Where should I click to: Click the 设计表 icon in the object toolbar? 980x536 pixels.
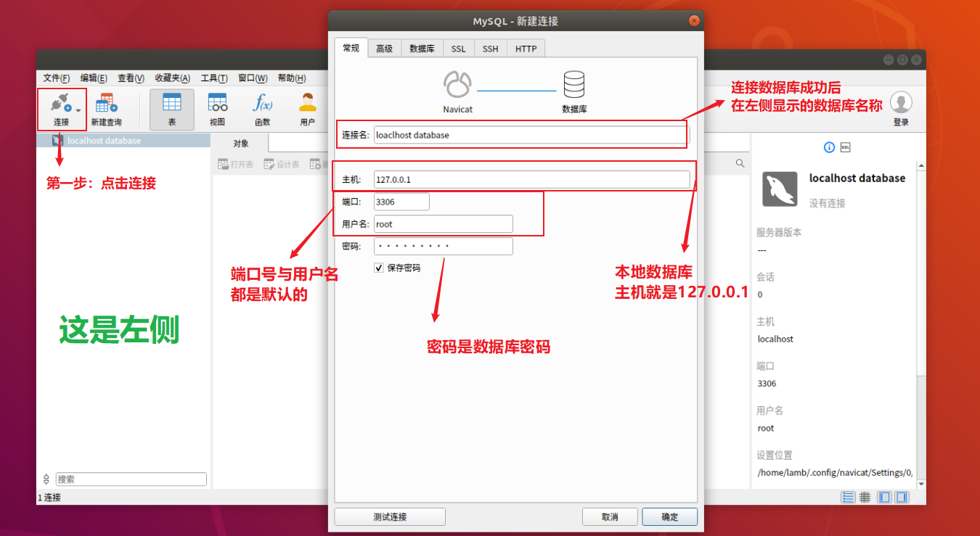point(269,165)
